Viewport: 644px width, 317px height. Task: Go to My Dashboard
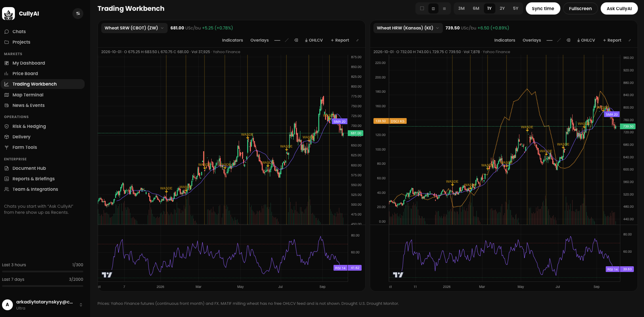pos(43,63)
